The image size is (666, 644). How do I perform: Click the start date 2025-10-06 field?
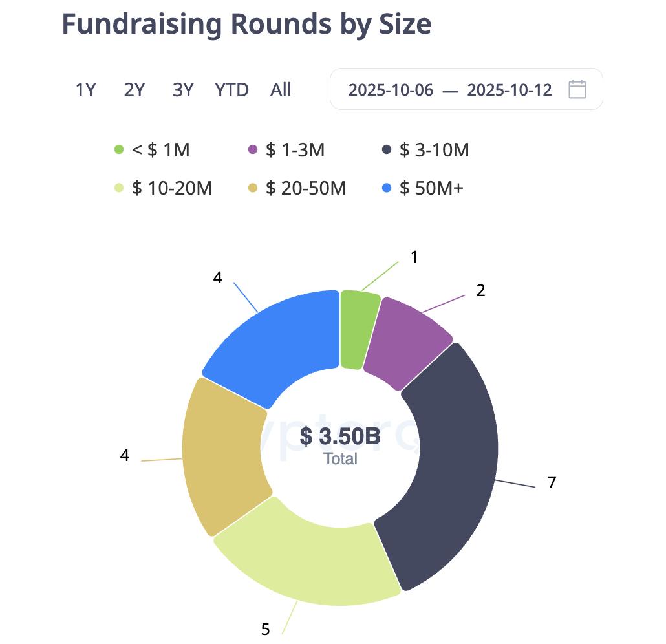pyautogui.click(x=391, y=90)
